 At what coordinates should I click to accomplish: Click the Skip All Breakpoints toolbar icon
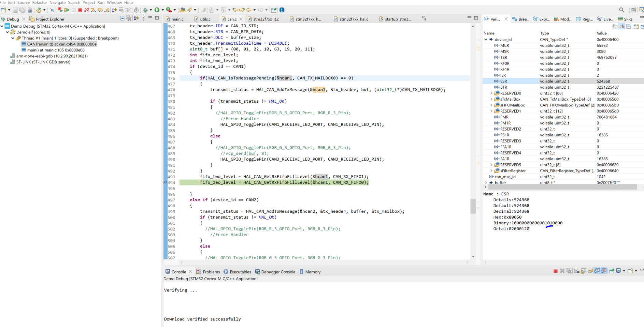[52, 10]
